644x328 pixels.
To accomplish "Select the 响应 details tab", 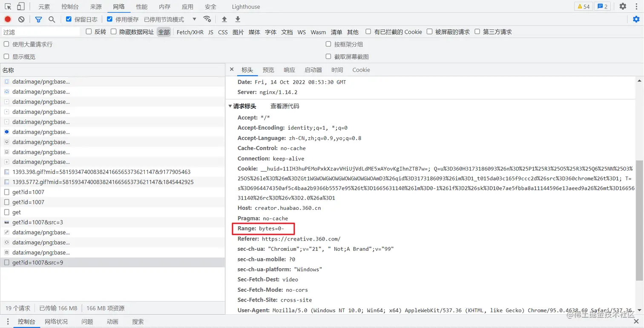I will point(289,70).
